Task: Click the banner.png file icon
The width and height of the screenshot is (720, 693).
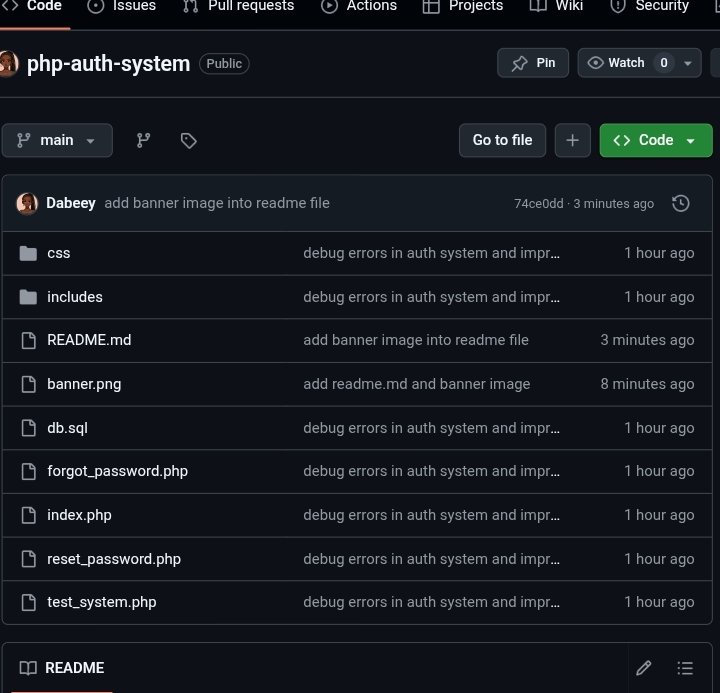Action: (x=28, y=384)
